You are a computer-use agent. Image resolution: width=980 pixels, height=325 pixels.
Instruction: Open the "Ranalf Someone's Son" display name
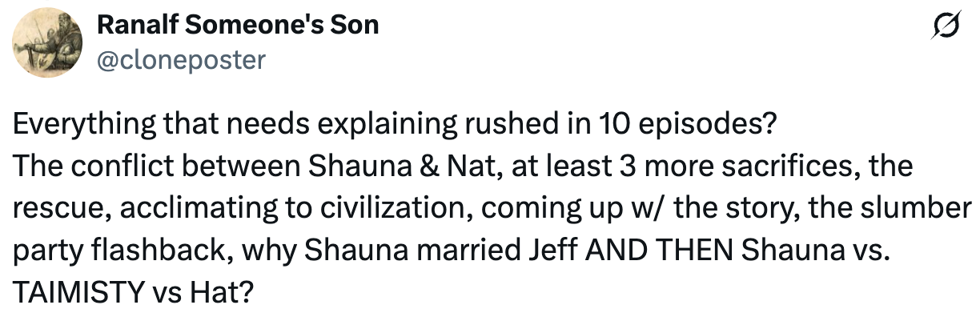pos(238,26)
